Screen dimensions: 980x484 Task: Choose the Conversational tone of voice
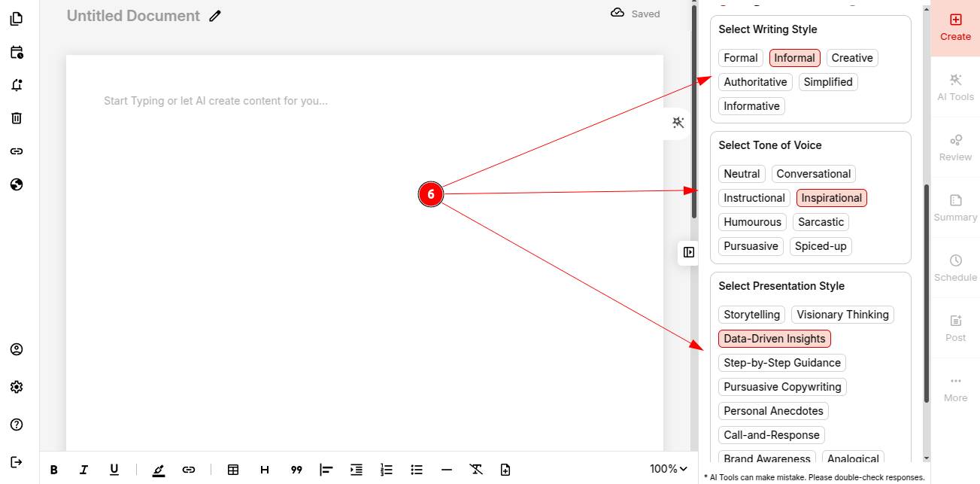click(813, 174)
